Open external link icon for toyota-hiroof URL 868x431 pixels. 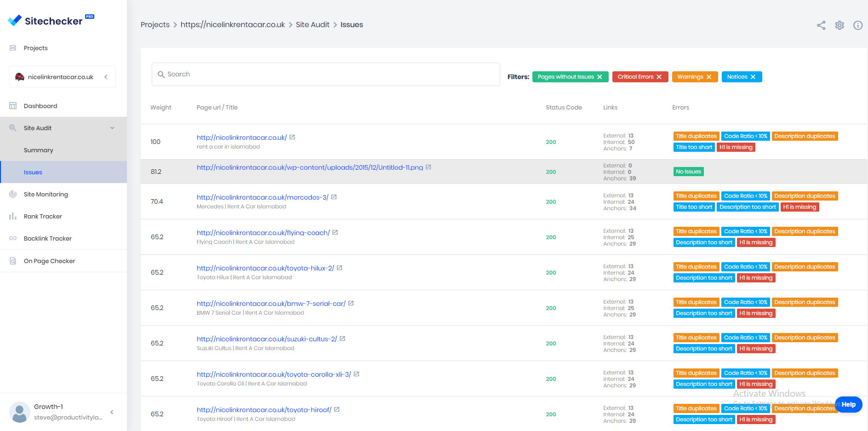pos(337,409)
